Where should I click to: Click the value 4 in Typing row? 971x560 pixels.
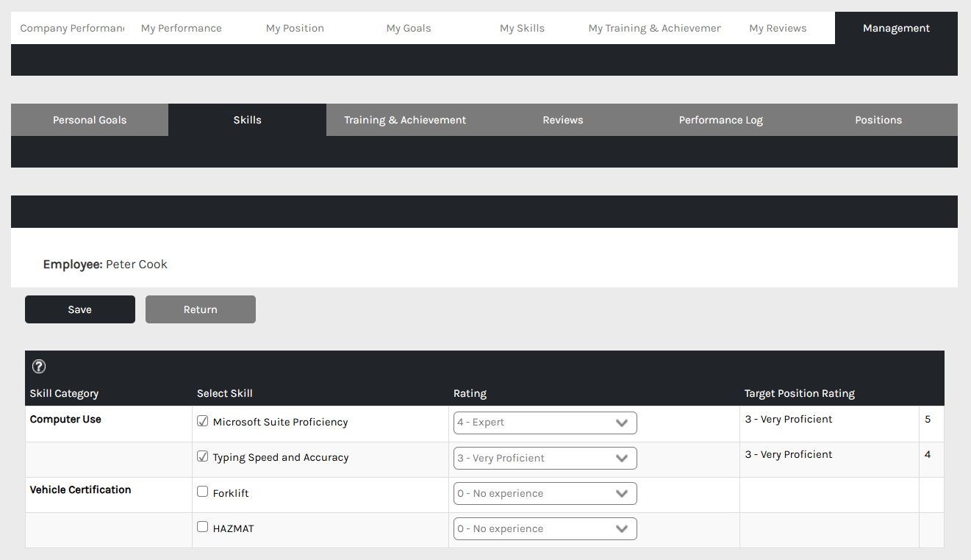[x=928, y=454]
